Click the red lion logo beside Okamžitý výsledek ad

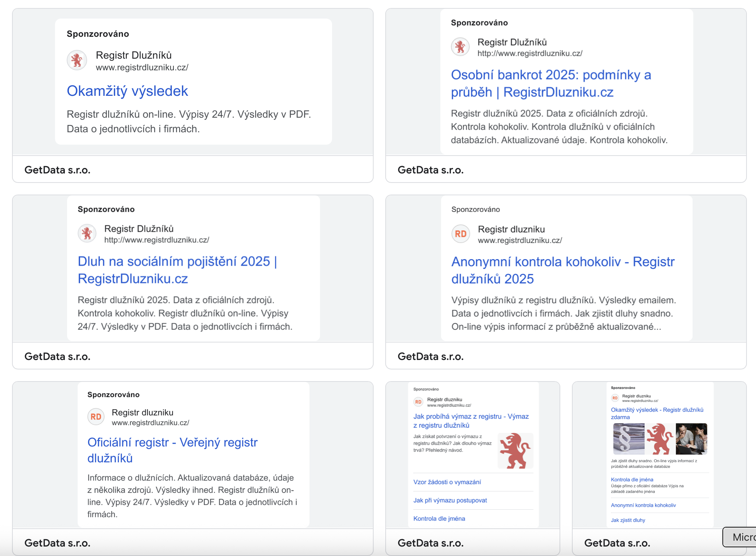pos(77,60)
